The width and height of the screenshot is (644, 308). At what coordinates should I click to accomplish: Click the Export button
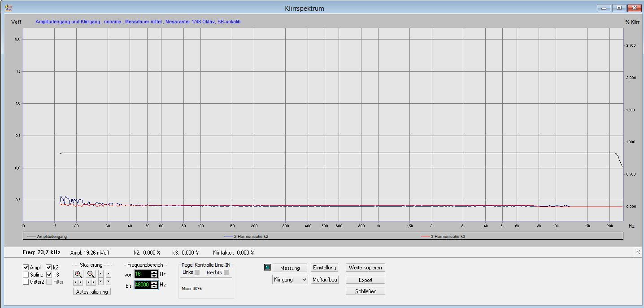point(366,280)
